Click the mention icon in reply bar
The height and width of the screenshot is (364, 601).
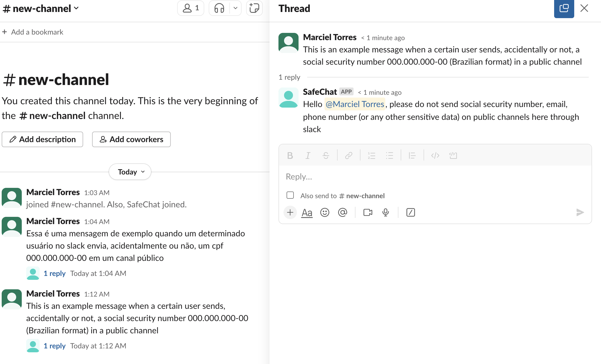[343, 212]
